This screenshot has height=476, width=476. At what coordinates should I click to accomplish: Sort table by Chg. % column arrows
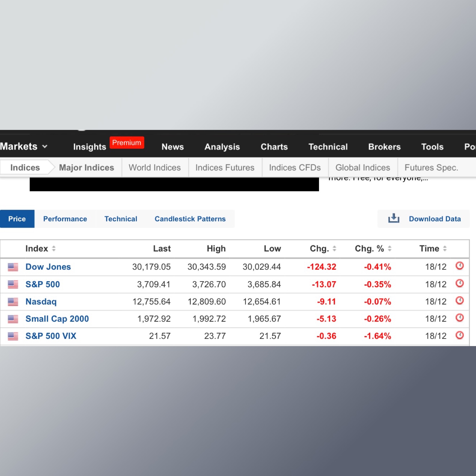(390, 248)
